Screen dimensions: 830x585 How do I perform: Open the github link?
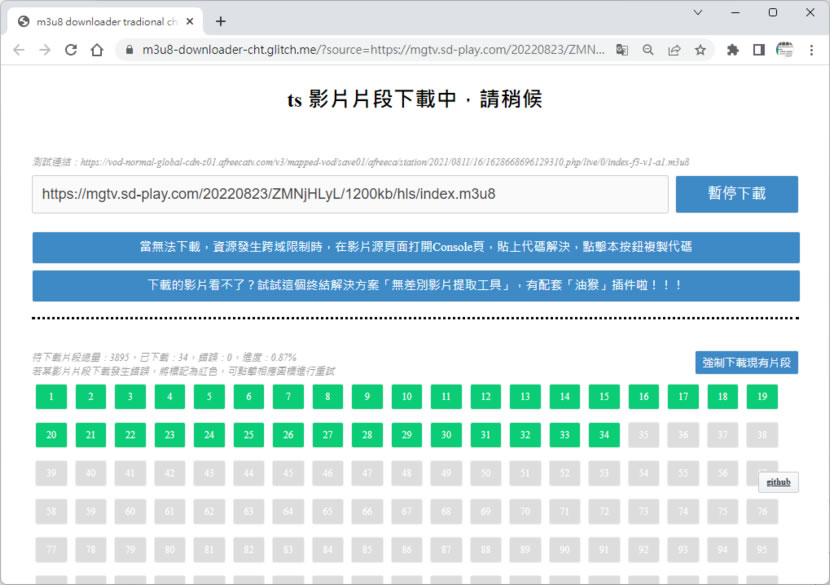(778, 482)
